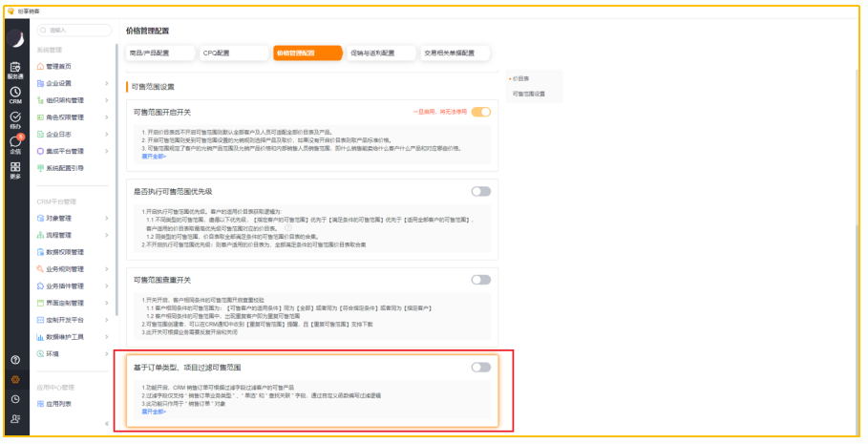868x444 pixels.
Task: Expand 角色权限管理 submenu arrow
Action: point(106,117)
